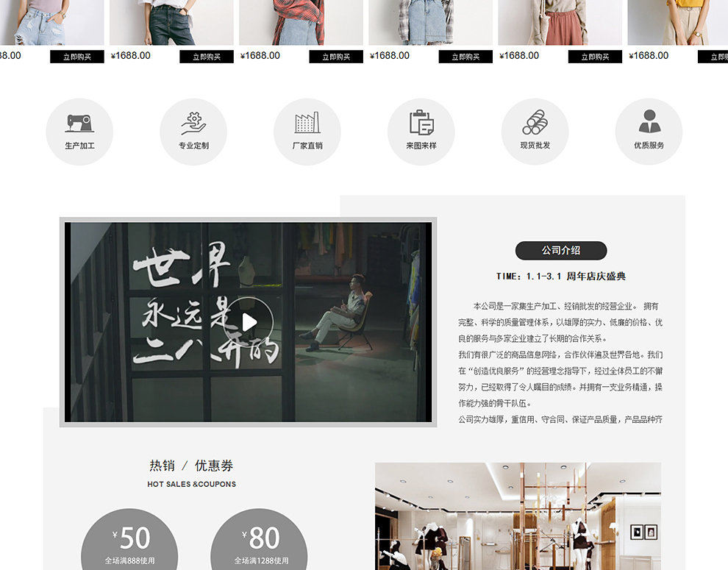Select the 专业定制 gear-hand icon
This screenshot has height=570, width=728.
click(x=193, y=132)
